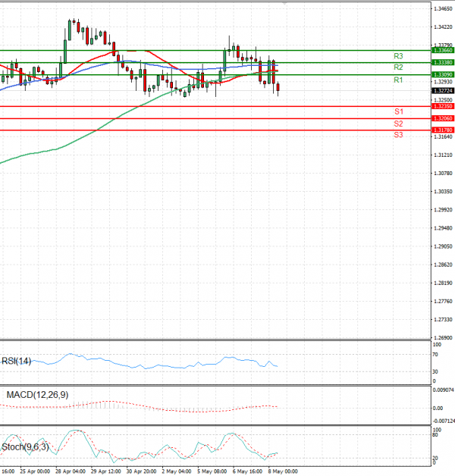Select the 1.31780 red price tag
Viewport: 455px width, 476px height.
click(442, 130)
